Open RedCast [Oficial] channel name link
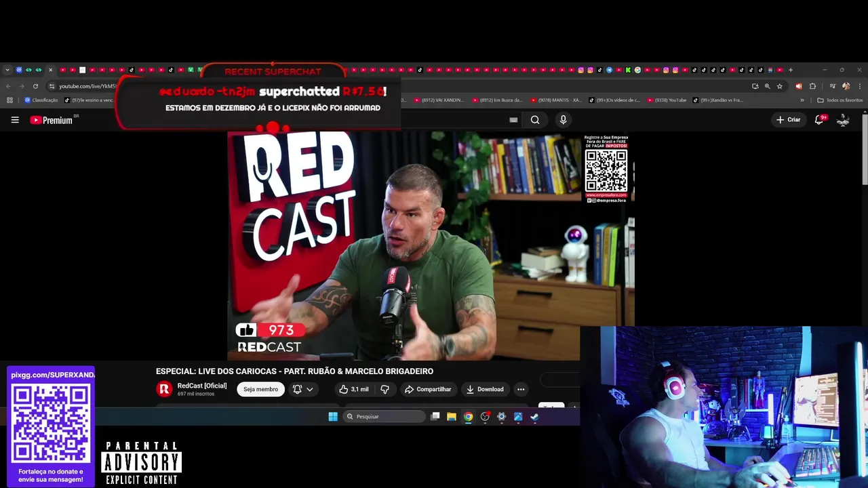This screenshot has width=868, height=488. [x=202, y=386]
